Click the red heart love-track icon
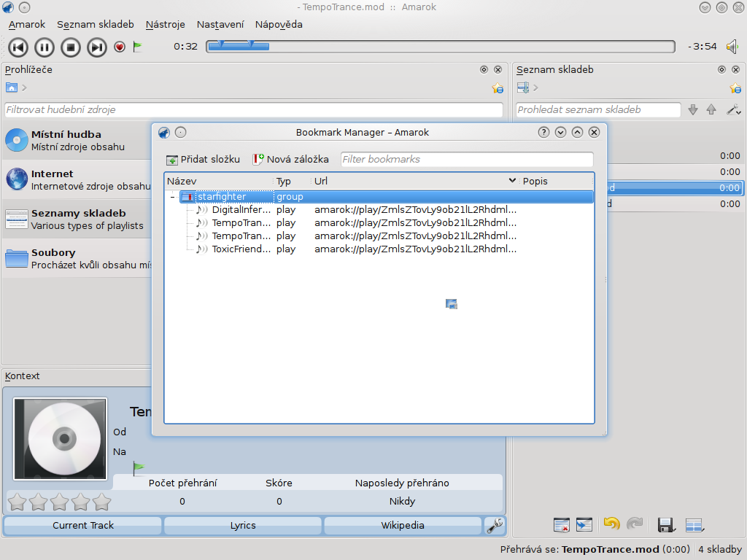The height and width of the screenshot is (560, 747). click(x=120, y=47)
